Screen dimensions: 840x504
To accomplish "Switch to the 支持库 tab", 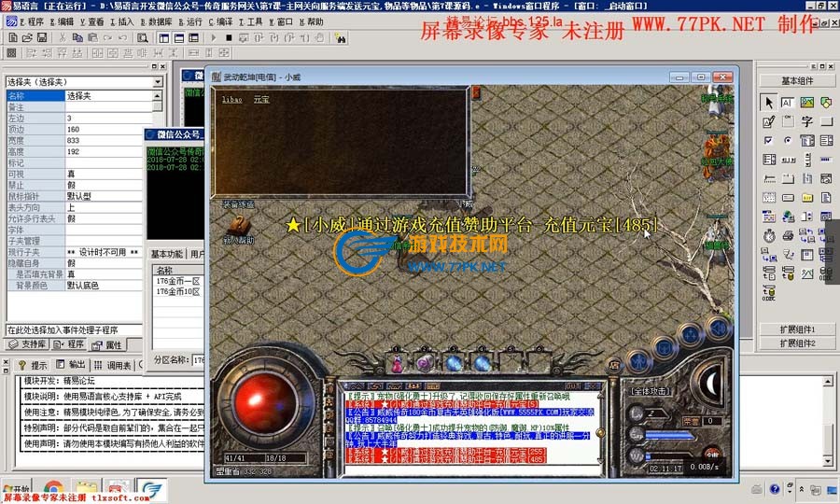I will pos(27,344).
